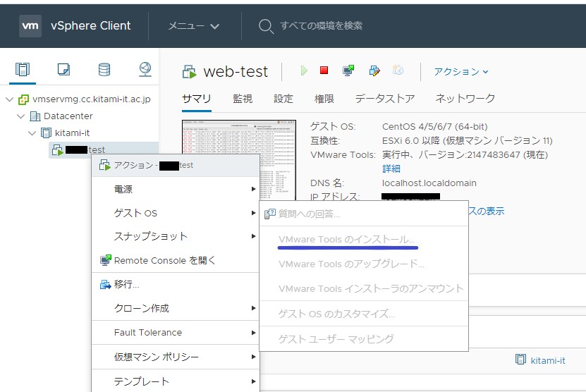Click the migrate (移行) menu icon
Viewport: 586px width, 392px height.
pos(106,285)
